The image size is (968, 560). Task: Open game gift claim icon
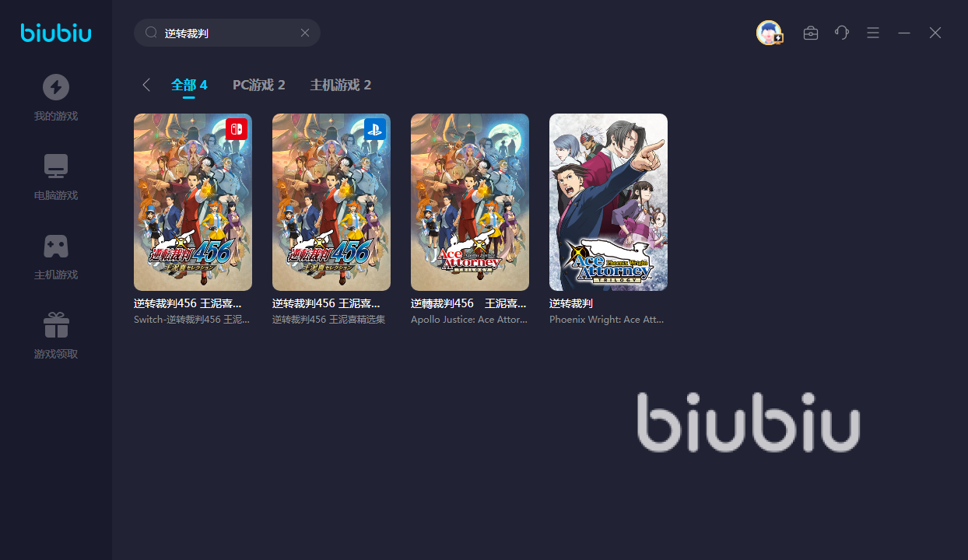tap(55, 325)
